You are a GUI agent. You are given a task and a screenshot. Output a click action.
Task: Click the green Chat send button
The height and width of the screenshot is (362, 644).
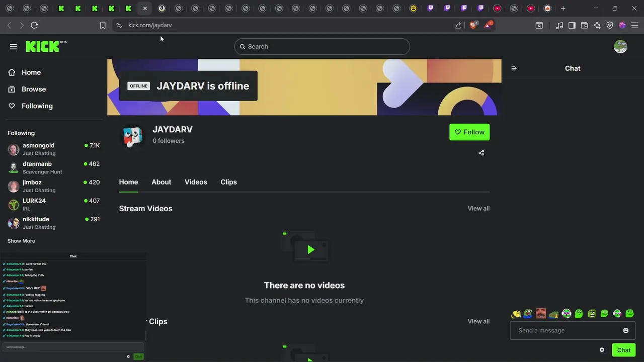tap(624, 350)
